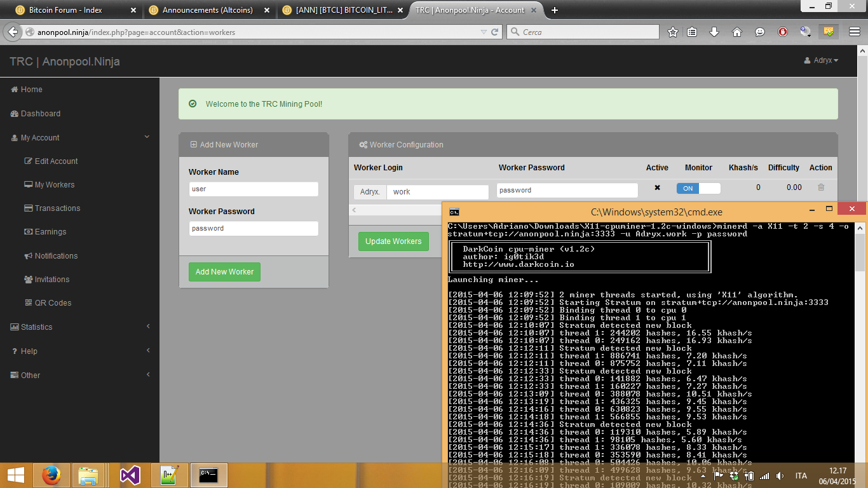
Task: Bookmark this page with the star icon
Action: 673,32
